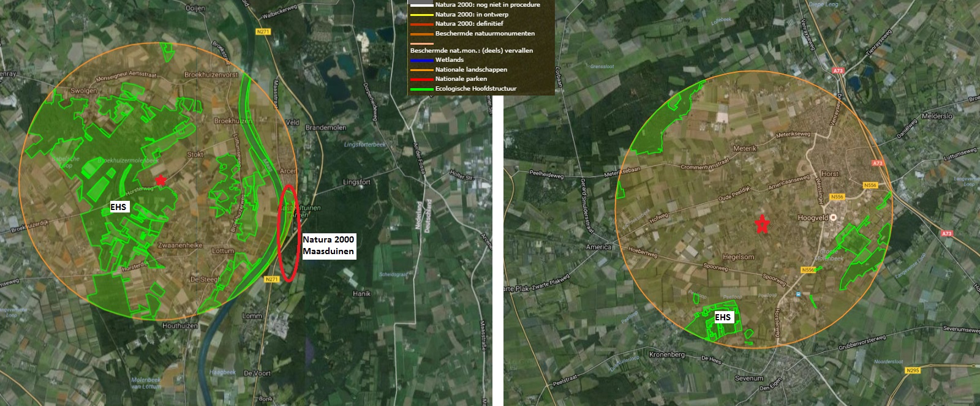Click the De Steeg place name

coord(204,279)
